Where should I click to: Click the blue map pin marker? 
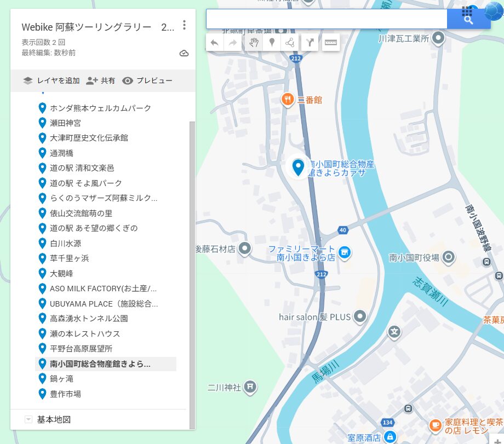298,167
